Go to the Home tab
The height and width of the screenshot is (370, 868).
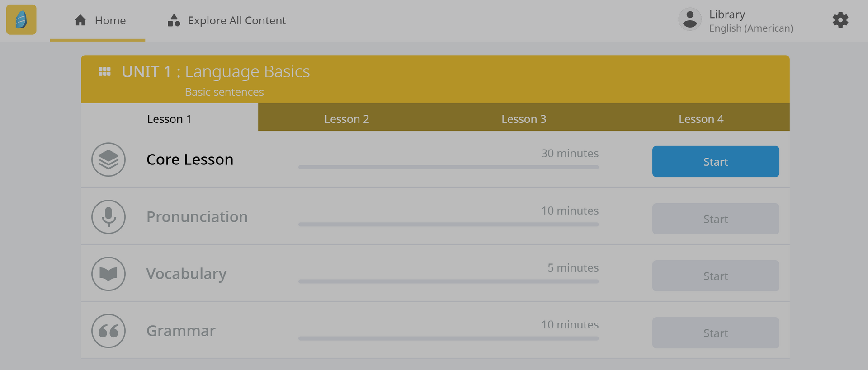pyautogui.click(x=100, y=21)
